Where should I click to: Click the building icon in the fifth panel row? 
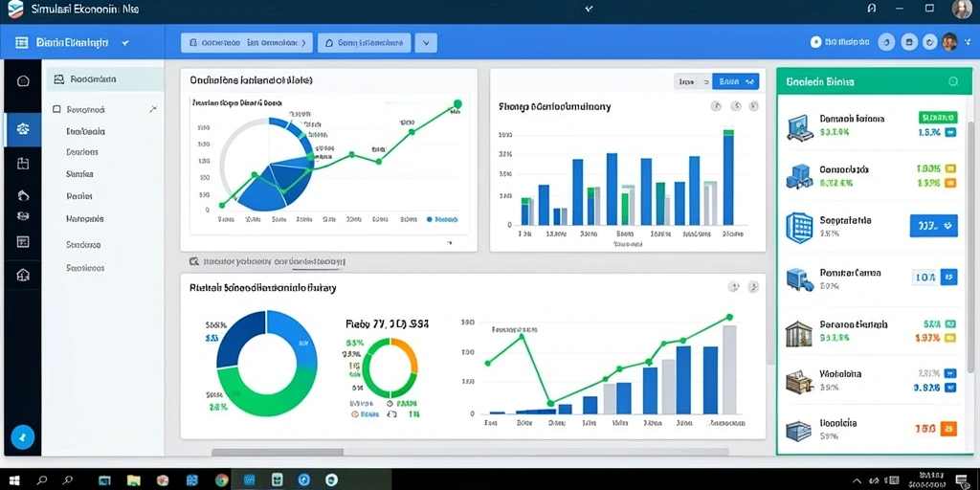(x=799, y=333)
